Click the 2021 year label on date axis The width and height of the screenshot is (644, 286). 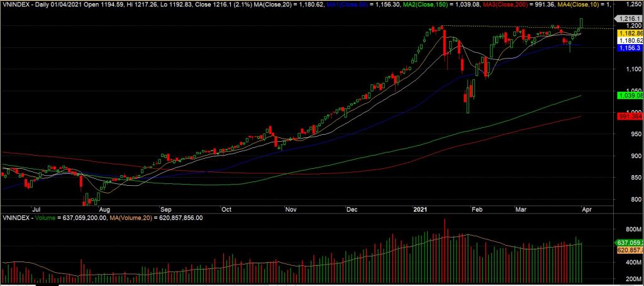point(421,209)
